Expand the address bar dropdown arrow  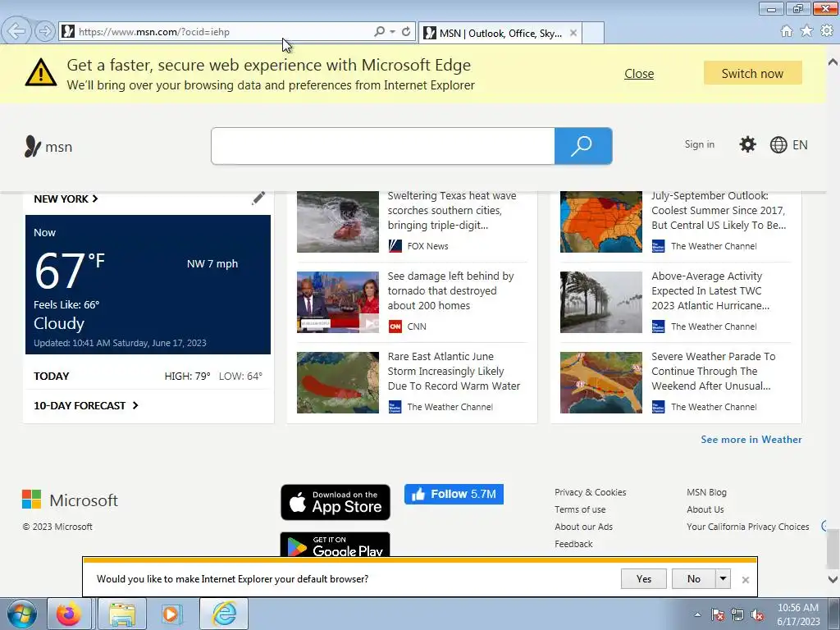pyautogui.click(x=393, y=32)
